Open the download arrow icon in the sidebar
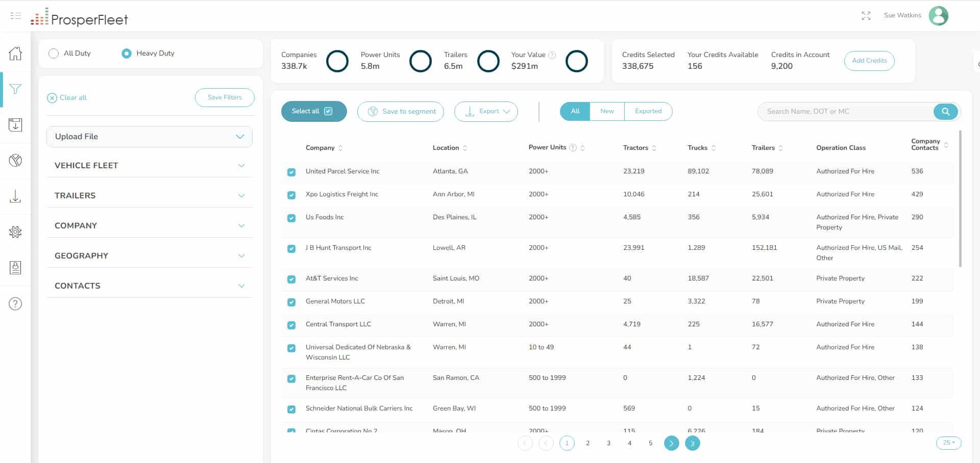The width and height of the screenshot is (980, 463). (15, 196)
